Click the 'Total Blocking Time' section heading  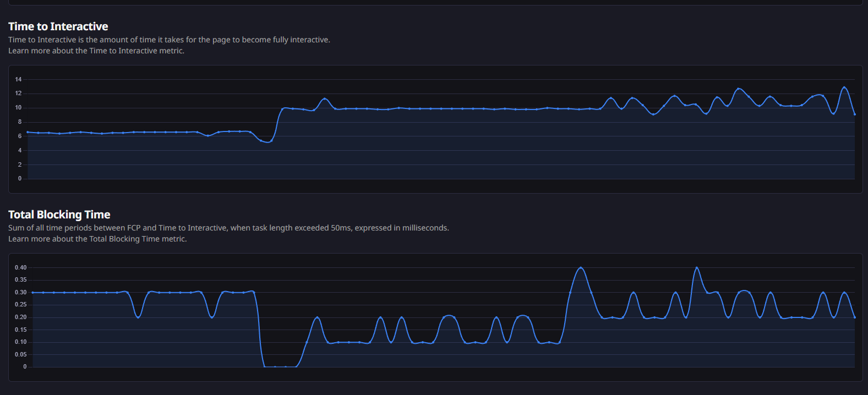click(59, 215)
